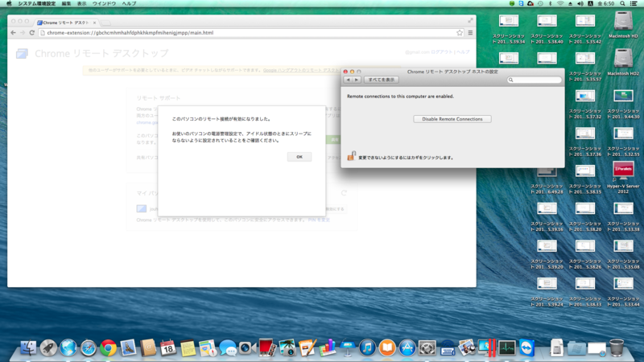The height and width of the screenshot is (362, 644).
Task: Open Launchpad from the Dock
Action: 48,348
